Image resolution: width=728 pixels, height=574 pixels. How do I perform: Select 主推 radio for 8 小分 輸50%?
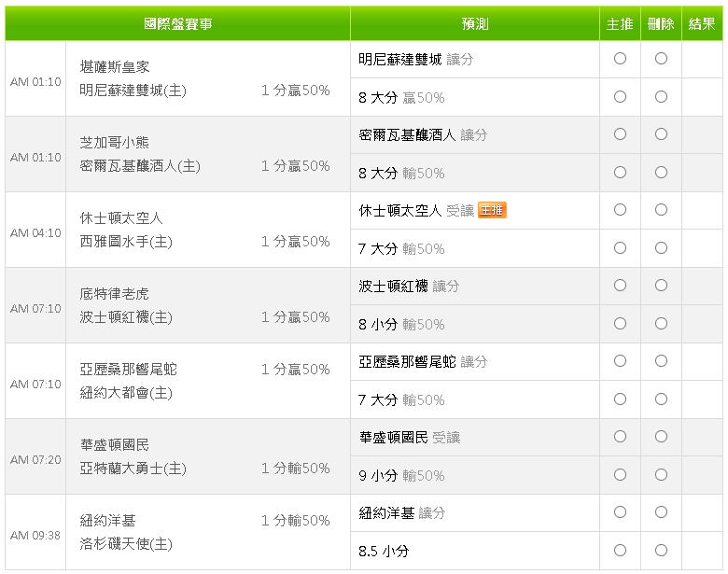(620, 324)
